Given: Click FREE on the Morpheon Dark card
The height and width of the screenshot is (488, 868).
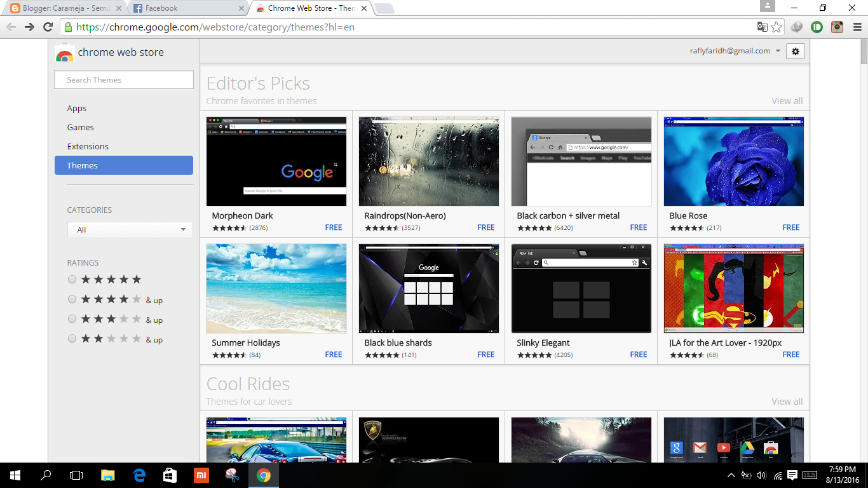Looking at the screenshot, I should (x=334, y=227).
